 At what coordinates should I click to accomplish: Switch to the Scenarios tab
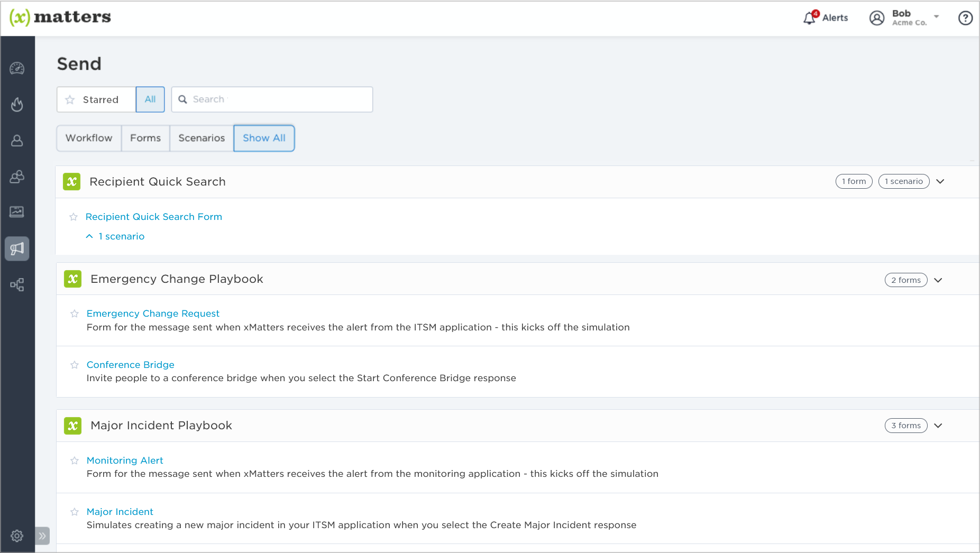click(202, 138)
